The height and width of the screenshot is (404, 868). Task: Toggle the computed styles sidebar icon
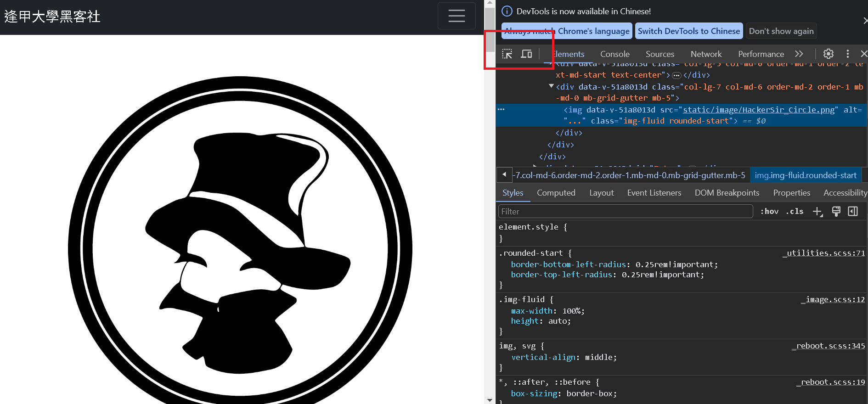853,211
